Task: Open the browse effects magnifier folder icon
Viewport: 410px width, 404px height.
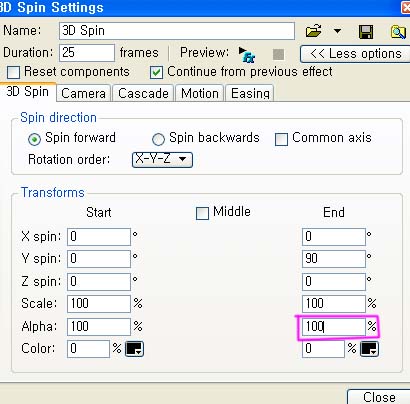Action: tap(398, 32)
